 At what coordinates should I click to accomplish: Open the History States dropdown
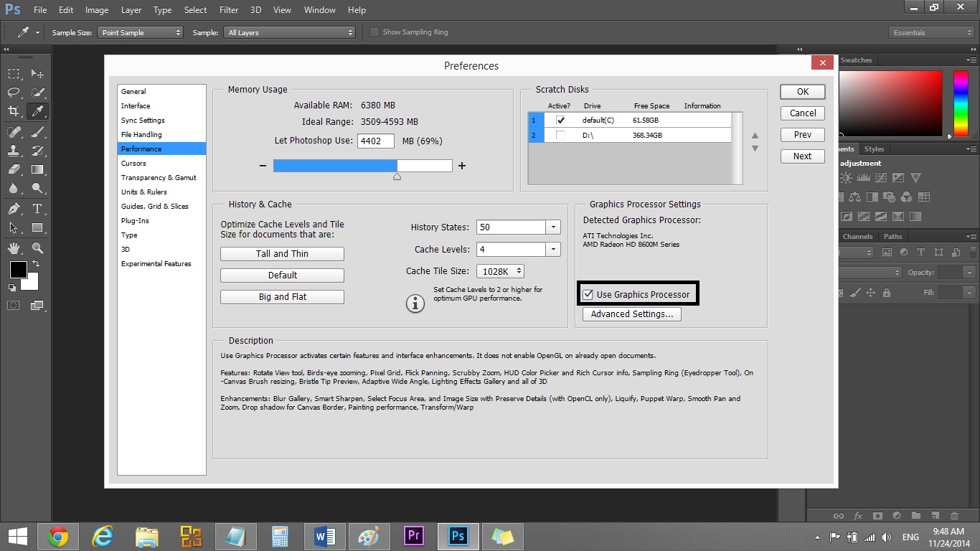(x=552, y=227)
